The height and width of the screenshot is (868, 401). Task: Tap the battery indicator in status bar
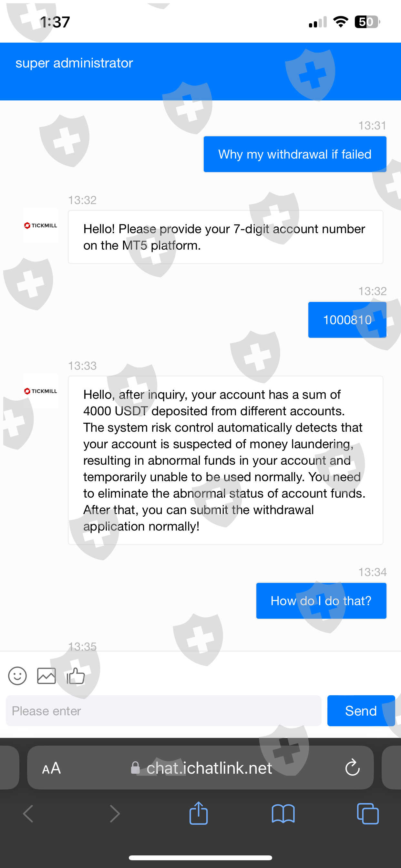[367, 22]
